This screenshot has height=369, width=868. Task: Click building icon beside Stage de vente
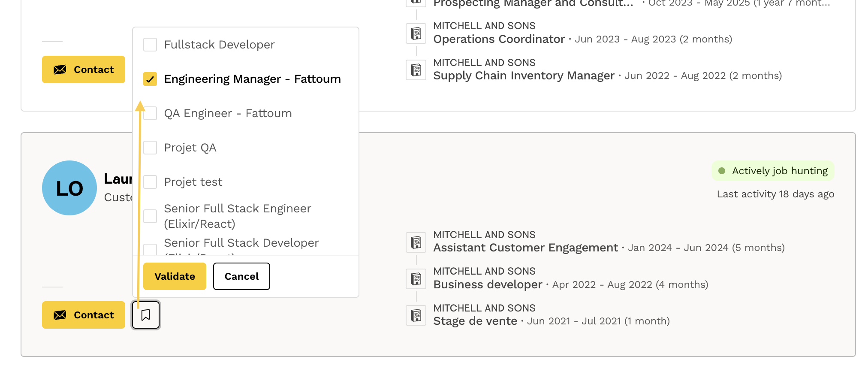pos(416,315)
